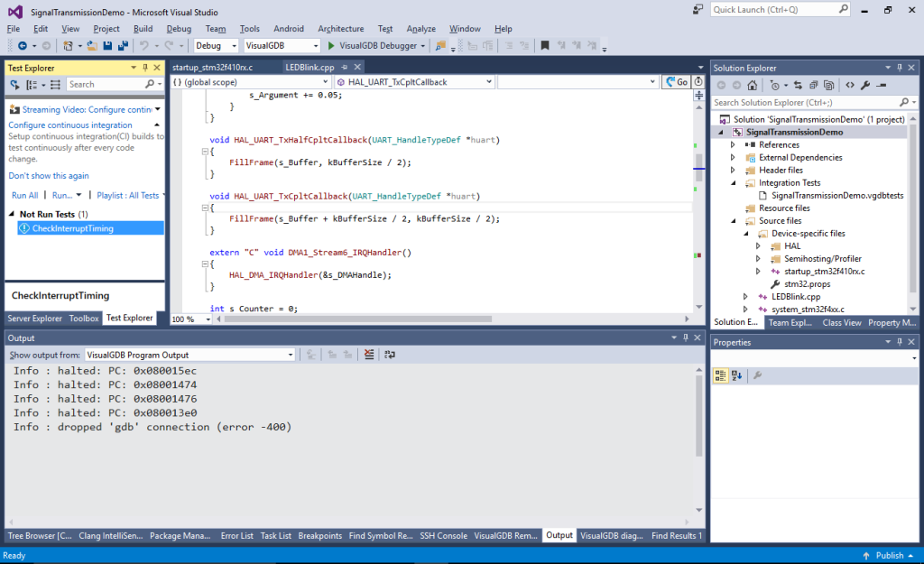924x564 pixels.
Task: Click the Save All toolbar icon
Action: (x=124, y=44)
